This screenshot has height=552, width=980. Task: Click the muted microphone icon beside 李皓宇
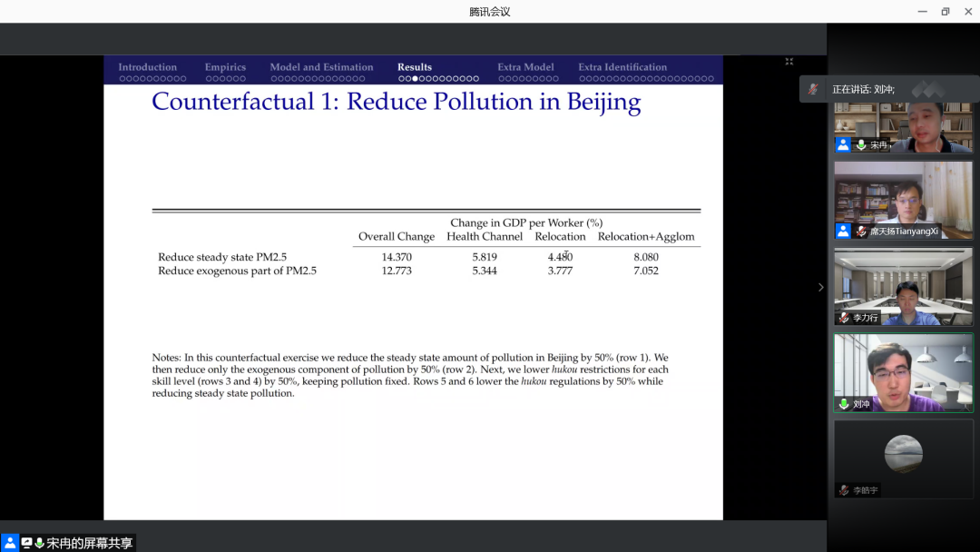click(x=844, y=490)
